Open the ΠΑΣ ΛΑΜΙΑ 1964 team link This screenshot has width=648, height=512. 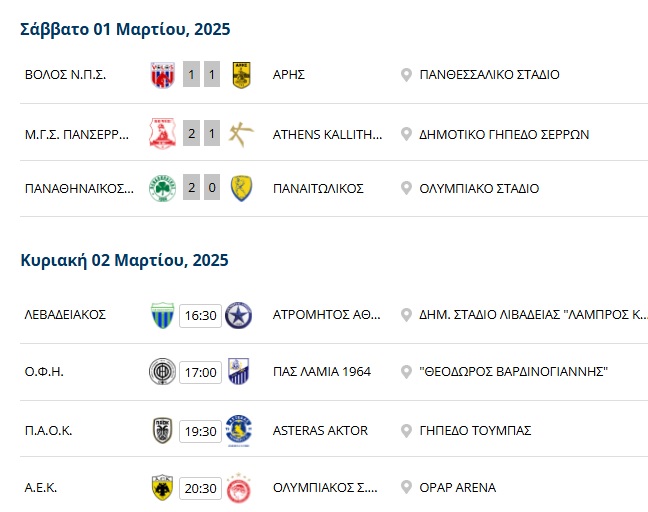(x=321, y=372)
